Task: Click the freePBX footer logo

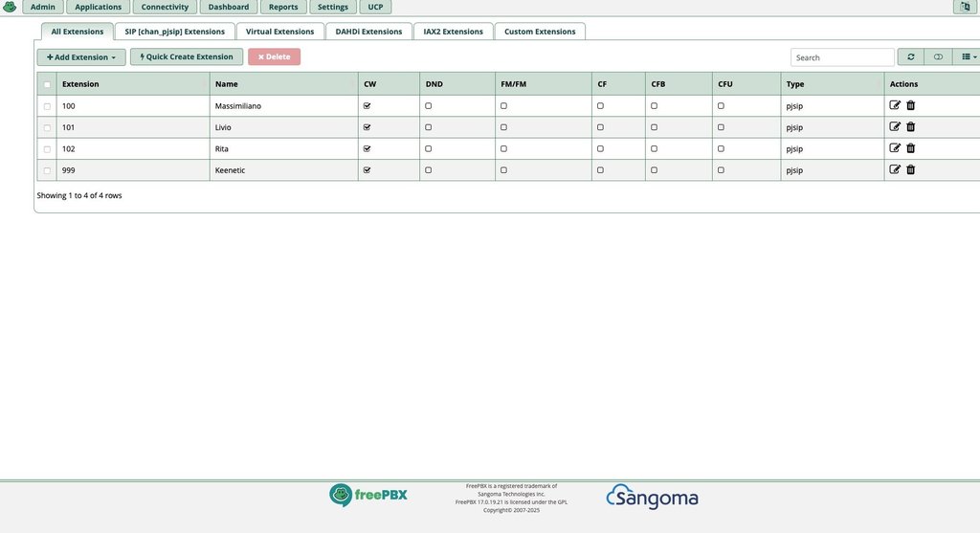Action: click(368, 495)
